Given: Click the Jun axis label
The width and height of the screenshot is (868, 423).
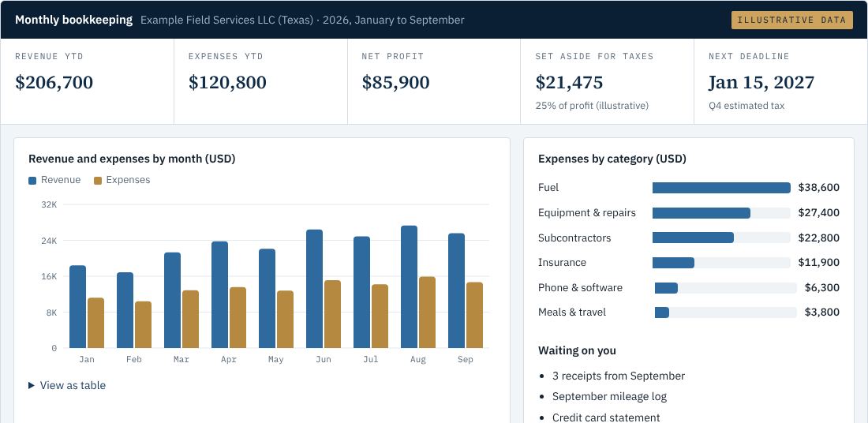Looking at the screenshot, I should click(324, 359).
